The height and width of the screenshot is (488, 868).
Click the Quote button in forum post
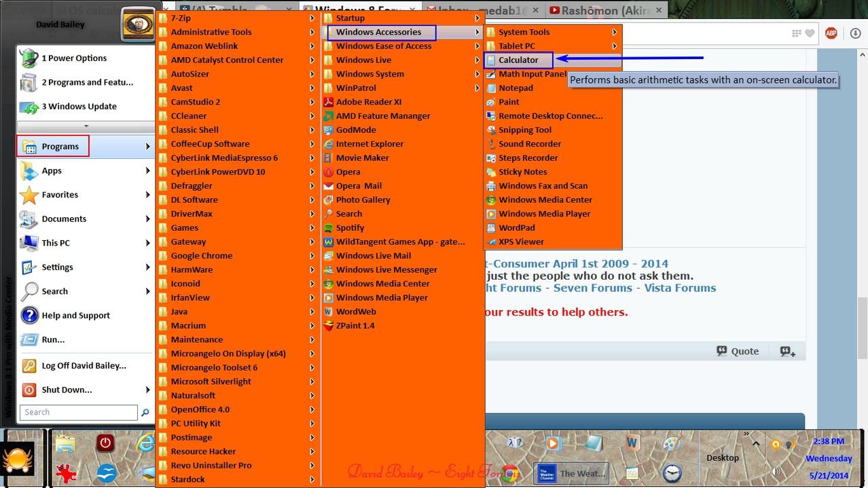(x=738, y=351)
